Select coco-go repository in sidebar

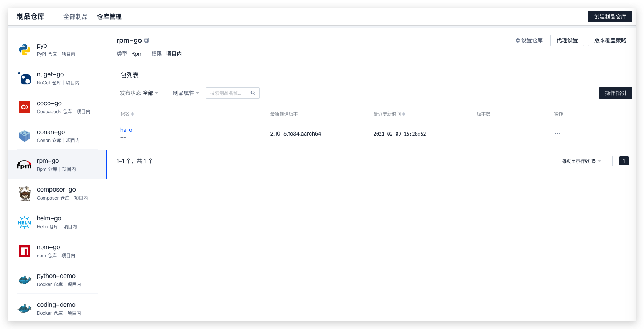[x=58, y=107]
